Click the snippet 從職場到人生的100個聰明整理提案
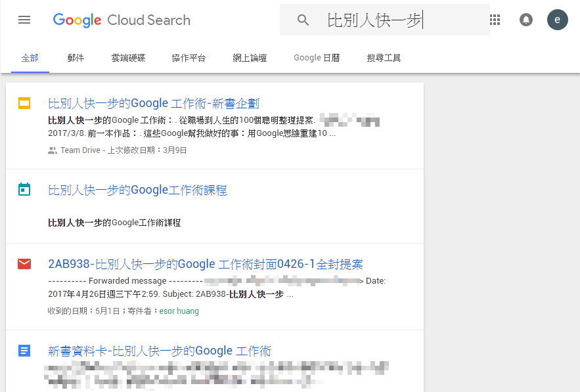 (x=246, y=120)
